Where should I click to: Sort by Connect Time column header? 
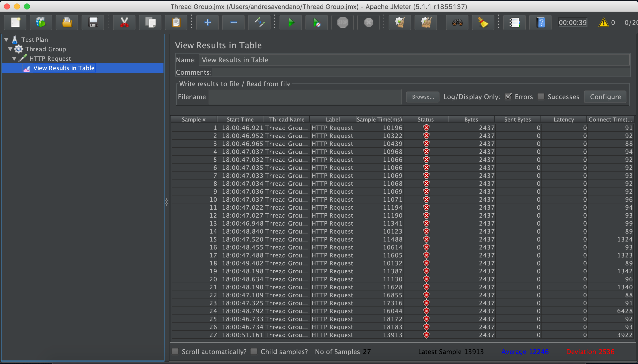point(610,120)
